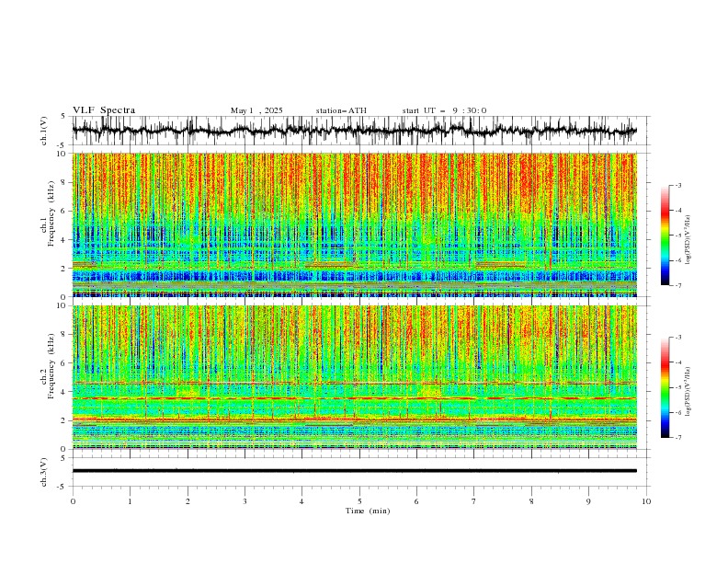Click the time axis tick '3'

245,501
